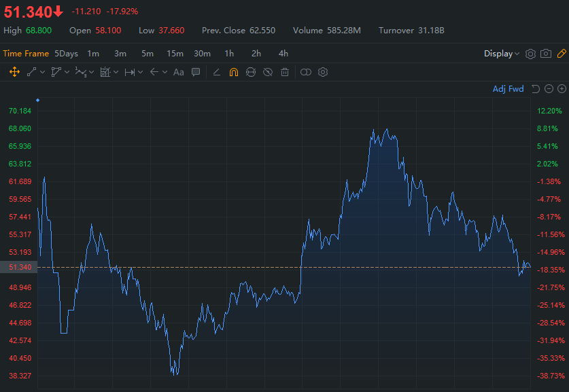
Task: Toggle the pencil drawing toolbar
Action: tap(562, 54)
